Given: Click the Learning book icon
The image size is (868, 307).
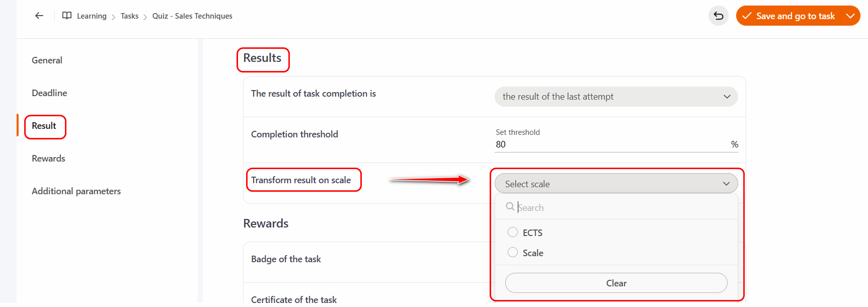Looking at the screenshot, I should (x=67, y=16).
